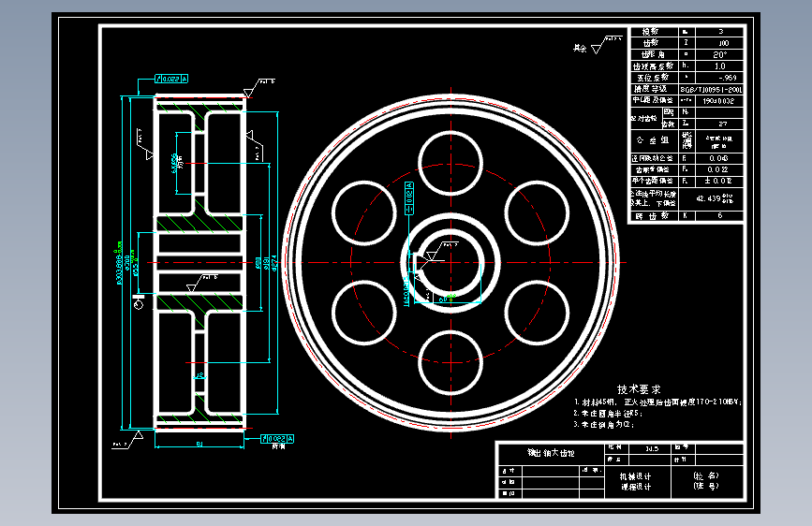The image size is (812, 526).
Task: Select the K row value 6
Action: click(720, 215)
